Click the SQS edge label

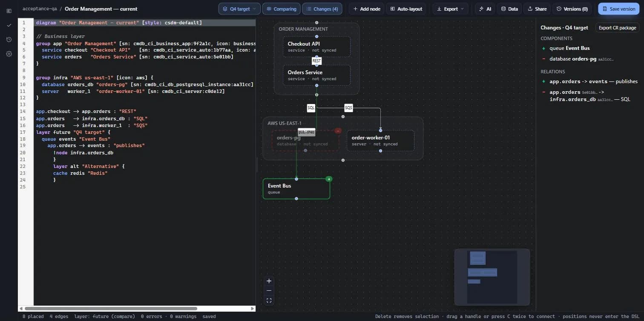pyautogui.click(x=348, y=108)
